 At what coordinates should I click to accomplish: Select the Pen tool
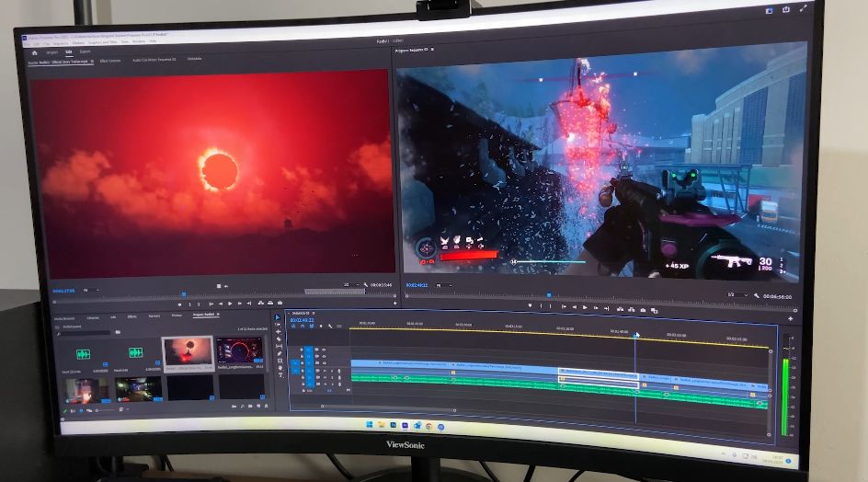point(280,353)
